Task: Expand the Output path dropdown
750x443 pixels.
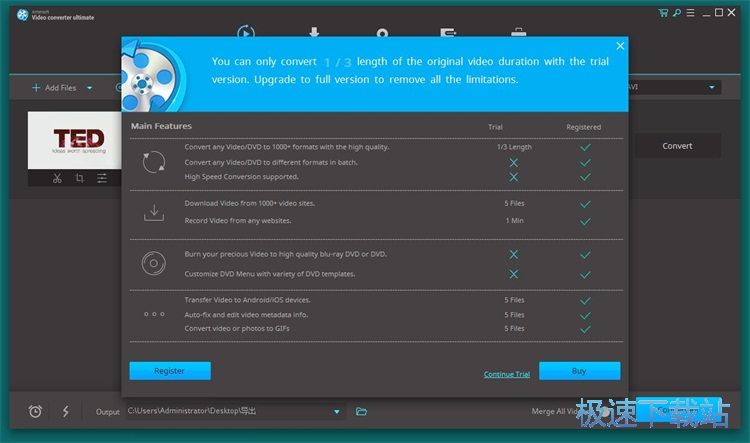Action: point(337,411)
